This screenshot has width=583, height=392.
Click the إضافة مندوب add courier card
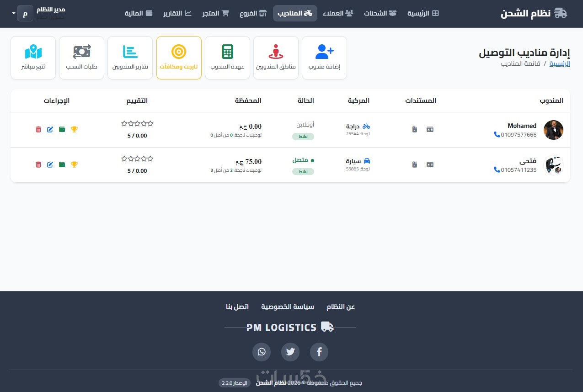[x=324, y=58]
